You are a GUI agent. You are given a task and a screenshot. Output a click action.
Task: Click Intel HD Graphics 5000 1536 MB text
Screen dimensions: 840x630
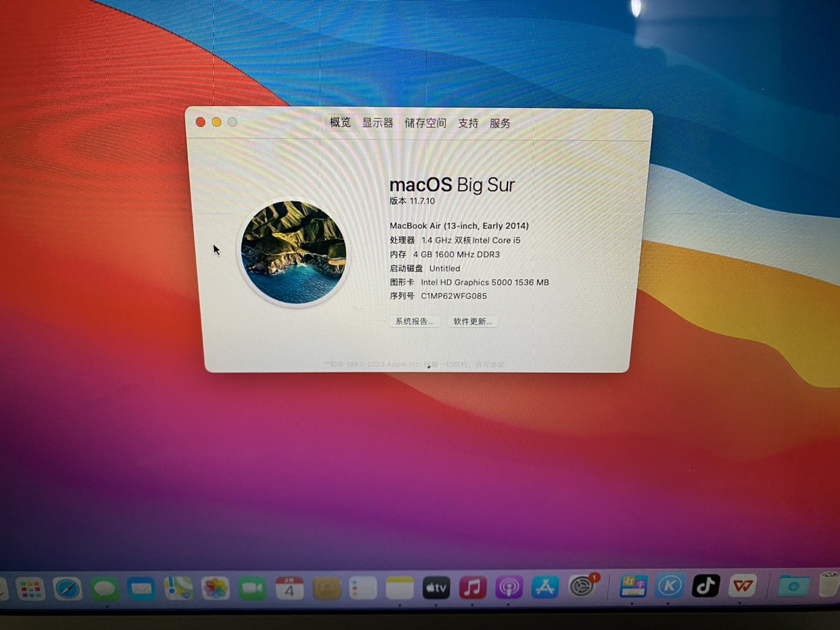[485, 282]
